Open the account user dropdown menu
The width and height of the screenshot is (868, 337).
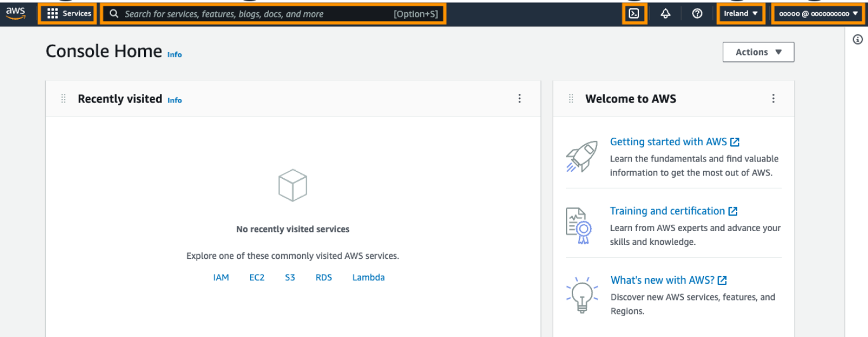(818, 14)
